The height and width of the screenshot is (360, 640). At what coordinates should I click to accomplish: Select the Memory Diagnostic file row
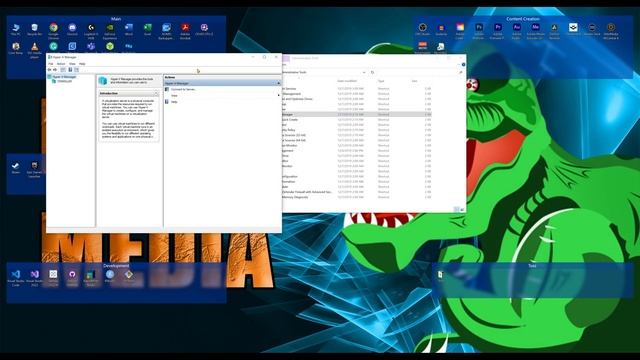click(x=357, y=197)
